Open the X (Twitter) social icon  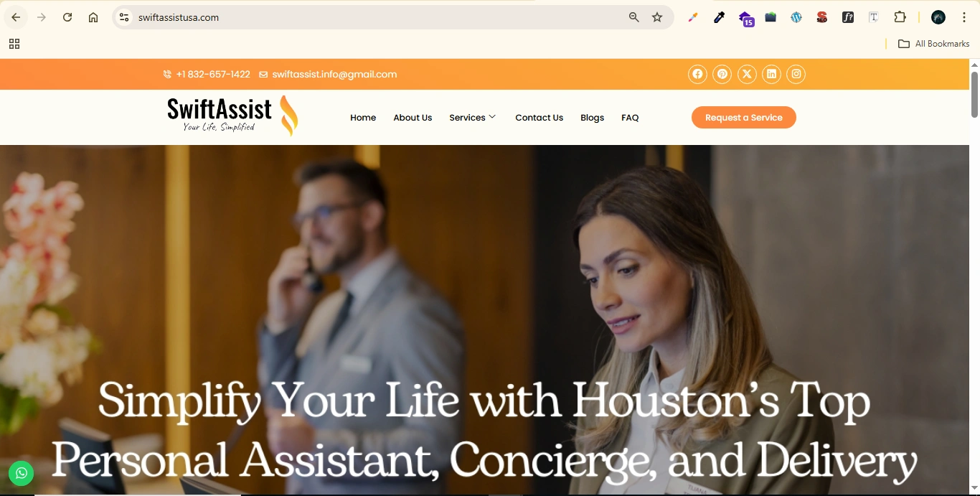[747, 74]
